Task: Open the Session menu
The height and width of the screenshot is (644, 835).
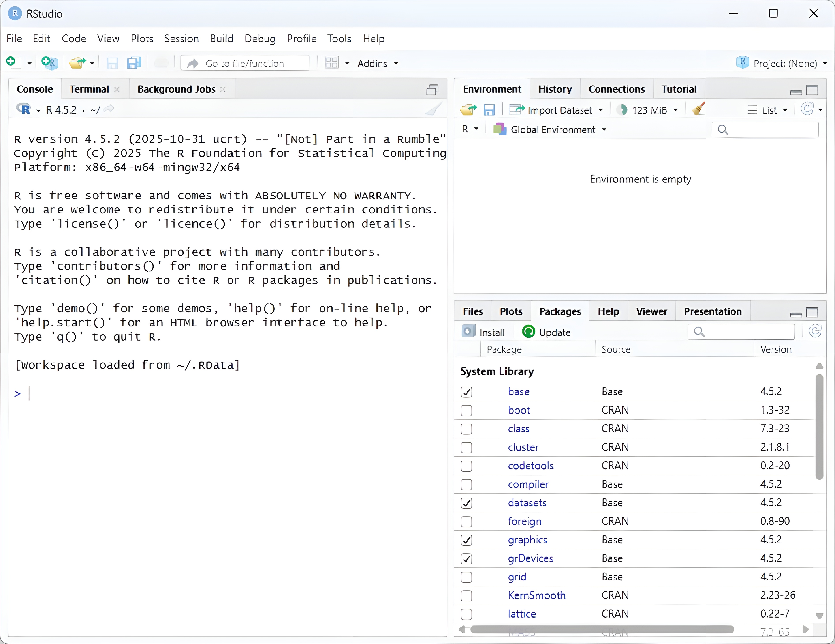Action: pos(181,39)
